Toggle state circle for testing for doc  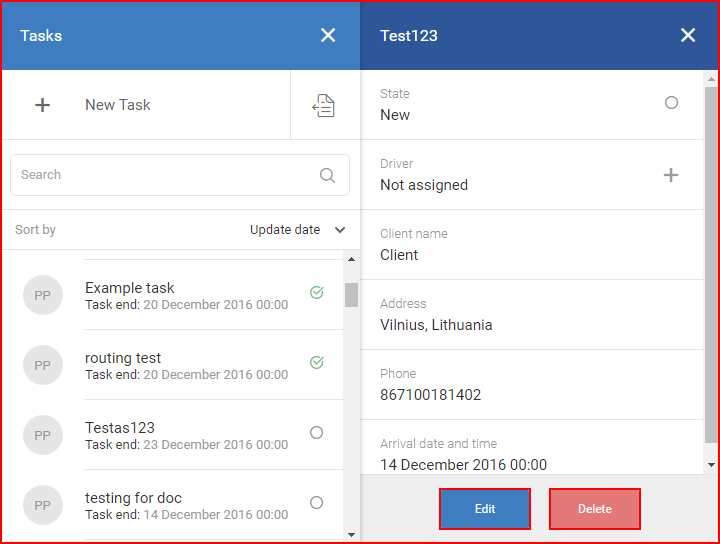316,503
